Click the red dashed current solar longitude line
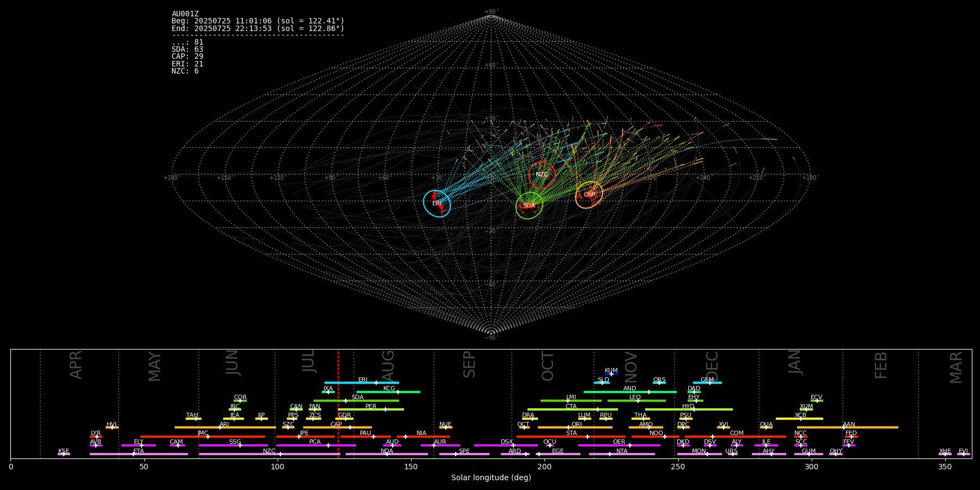The image size is (980, 490). tap(338, 403)
